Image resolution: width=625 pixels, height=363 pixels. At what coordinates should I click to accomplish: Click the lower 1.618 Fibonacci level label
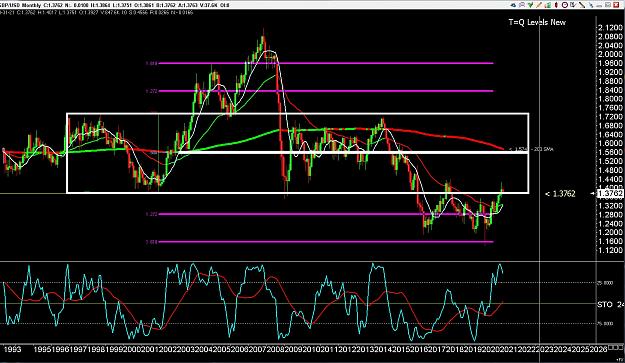tap(151, 241)
